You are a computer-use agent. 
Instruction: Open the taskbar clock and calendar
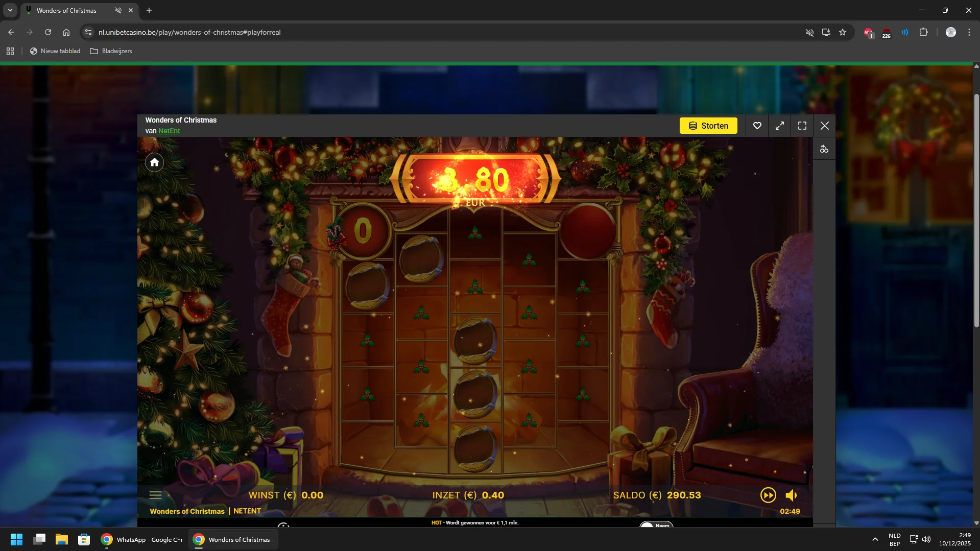(x=954, y=539)
